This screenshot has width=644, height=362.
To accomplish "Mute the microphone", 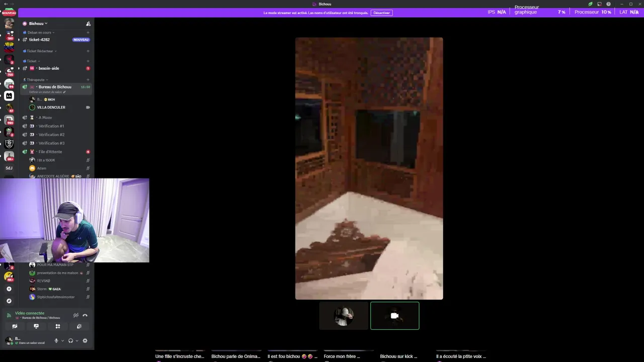I will pyautogui.click(x=56, y=340).
